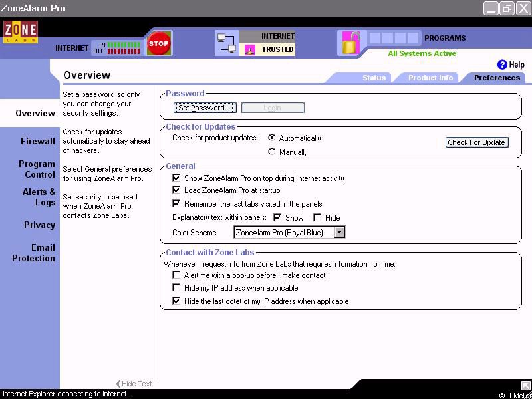Restore down the ZoneAlarm Pro window
Image resolution: width=532 pixels, height=399 pixels.
coord(507,9)
